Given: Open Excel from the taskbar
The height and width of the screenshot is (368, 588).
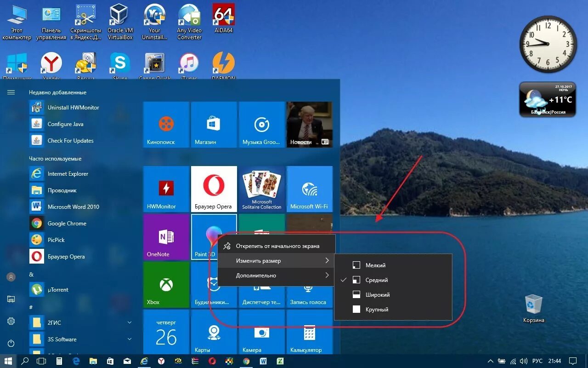Looking at the screenshot, I should (x=280, y=361).
